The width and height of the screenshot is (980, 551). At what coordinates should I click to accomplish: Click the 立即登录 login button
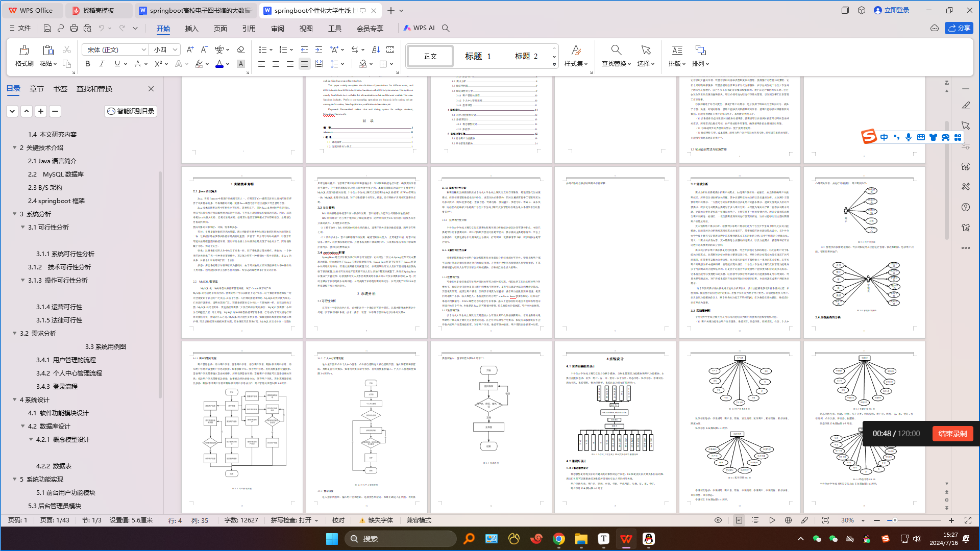pyautogui.click(x=892, y=10)
